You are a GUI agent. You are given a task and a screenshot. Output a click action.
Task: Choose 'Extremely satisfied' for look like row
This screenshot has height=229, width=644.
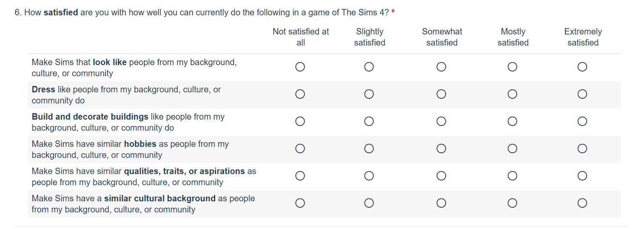[582, 67]
